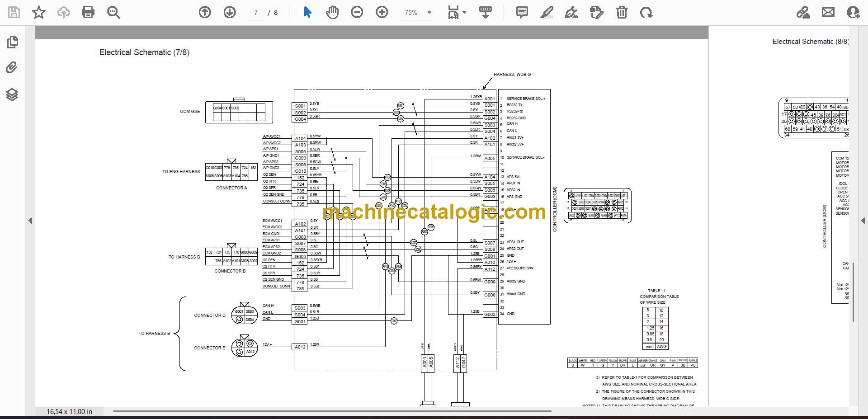Screen dimensions: 868x419
Task: Go to next page arrow
Action: [x=230, y=12]
